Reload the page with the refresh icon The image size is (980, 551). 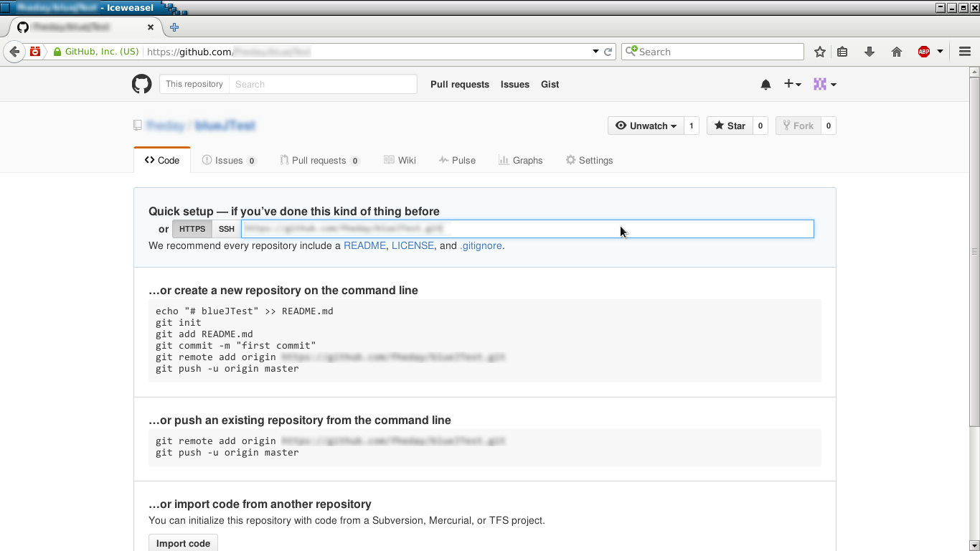coord(608,51)
